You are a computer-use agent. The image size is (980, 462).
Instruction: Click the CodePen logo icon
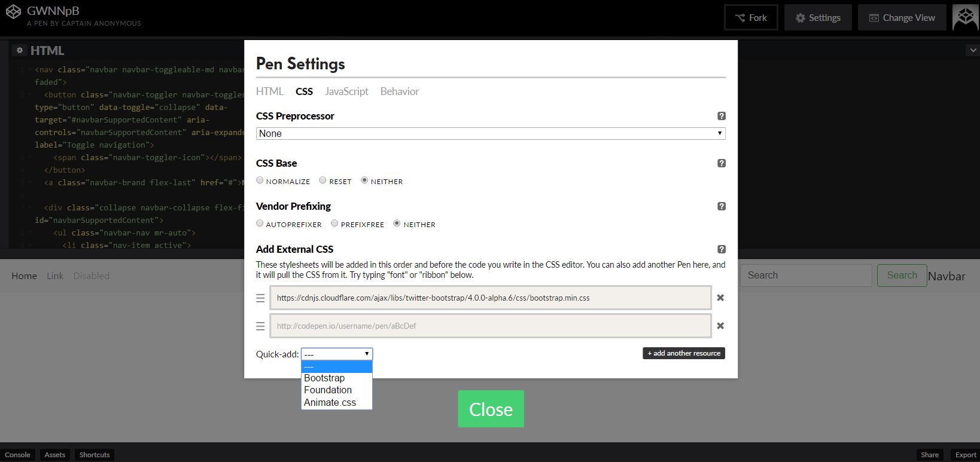pos(13,11)
